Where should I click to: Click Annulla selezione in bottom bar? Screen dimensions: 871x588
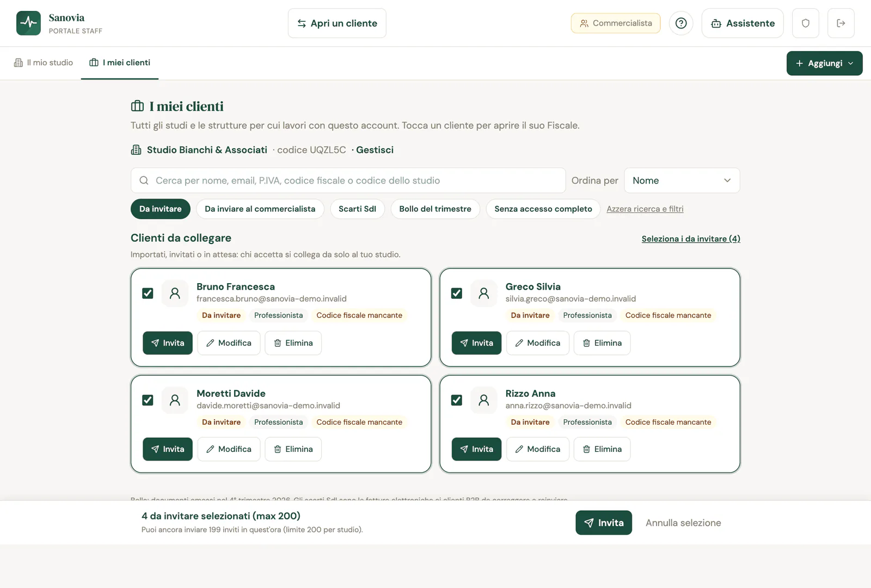(683, 523)
